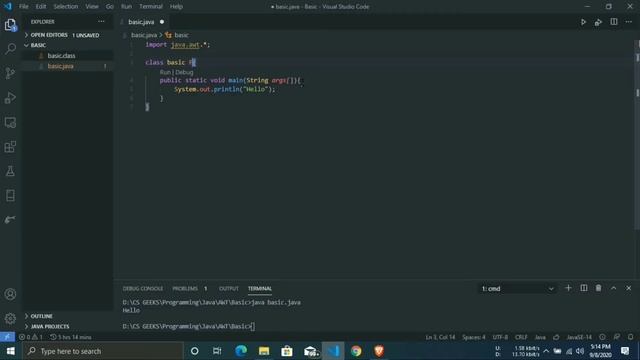The image size is (640, 360).
Task: Open the File menu
Action: coord(24,7)
